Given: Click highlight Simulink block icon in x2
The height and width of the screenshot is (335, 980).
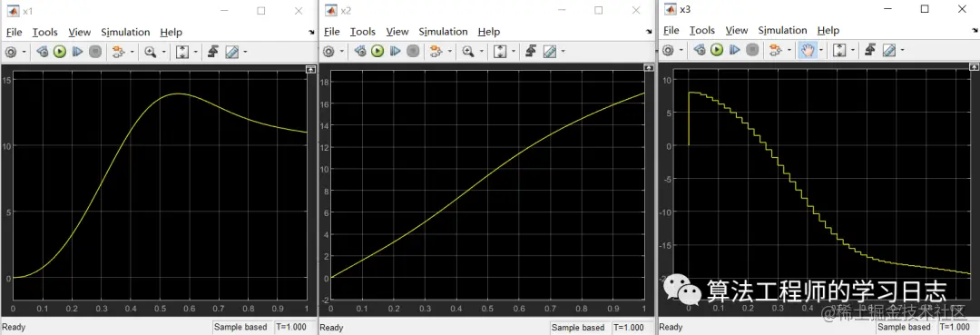Looking at the screenshot, I should click(x=436, y=52).
